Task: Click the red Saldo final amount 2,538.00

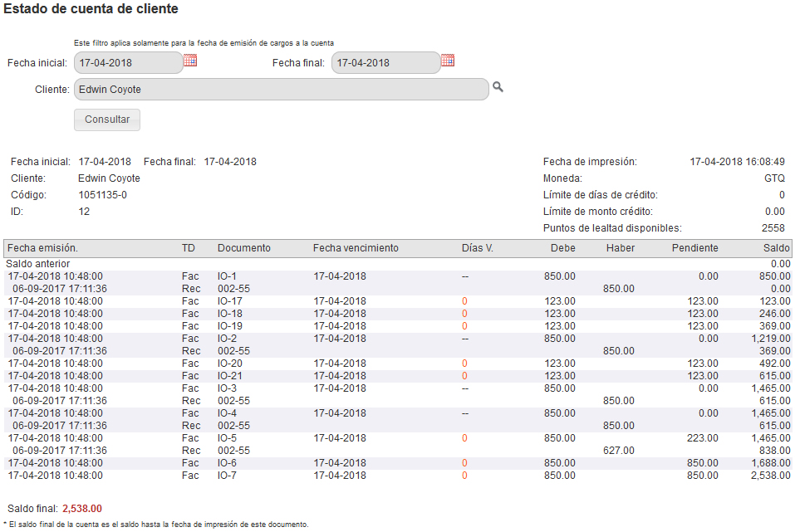Action: click(82, 509)
